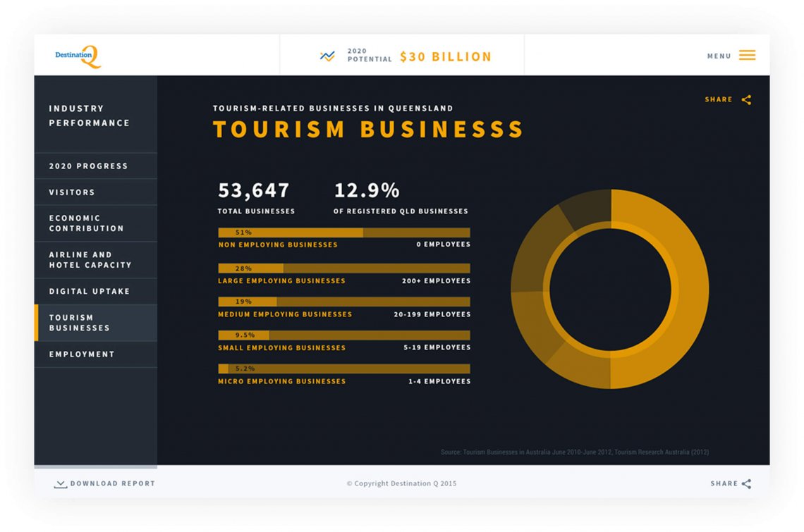Image resolution: width=804 pixels, height=532 pixels.
Task: Click the '20-199 Employees' label
Action: [x=432, y=314]
